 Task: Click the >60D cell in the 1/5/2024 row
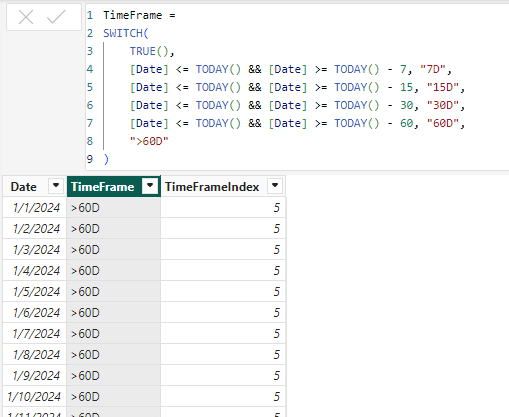click(x=114, y=292)
